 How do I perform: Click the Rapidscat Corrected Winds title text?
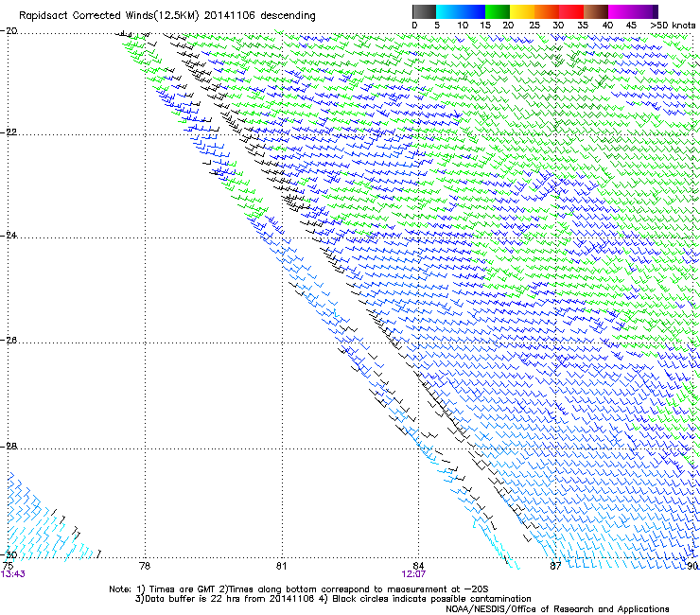(167, 16)
